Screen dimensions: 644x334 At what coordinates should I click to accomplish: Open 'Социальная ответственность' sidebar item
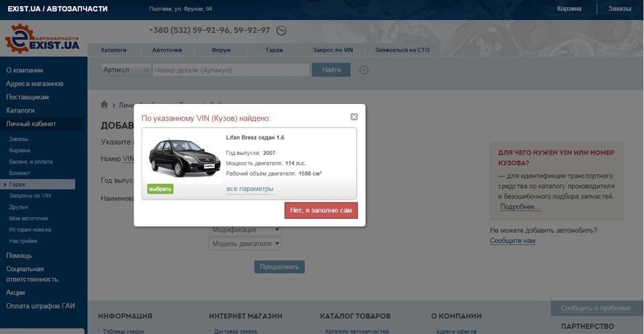pos(32,274)
